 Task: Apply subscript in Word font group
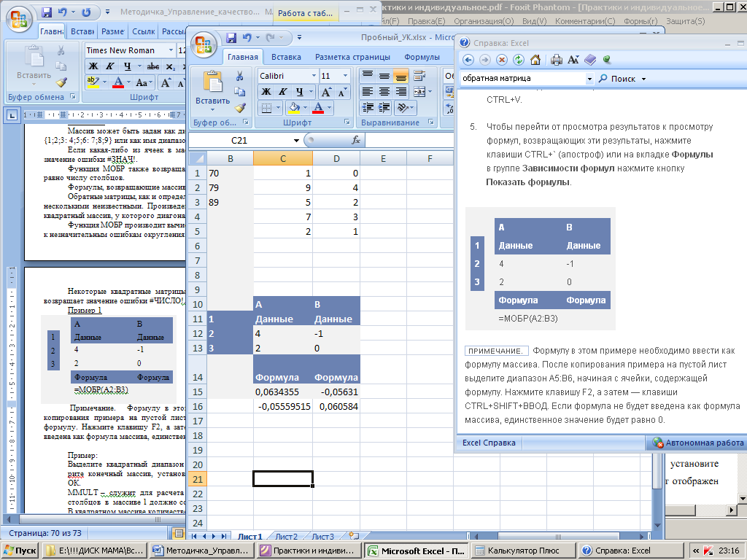(170, 66)
